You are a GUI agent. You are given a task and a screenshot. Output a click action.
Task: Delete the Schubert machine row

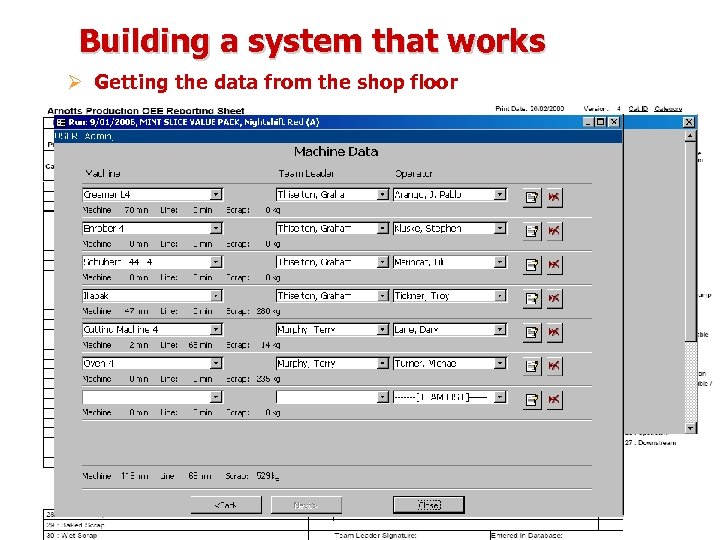[554, 265]
